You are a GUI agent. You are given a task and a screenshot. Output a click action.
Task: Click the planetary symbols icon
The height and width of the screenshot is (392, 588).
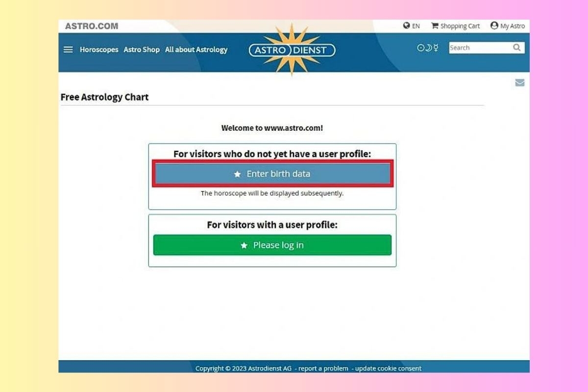pos(428,48)
